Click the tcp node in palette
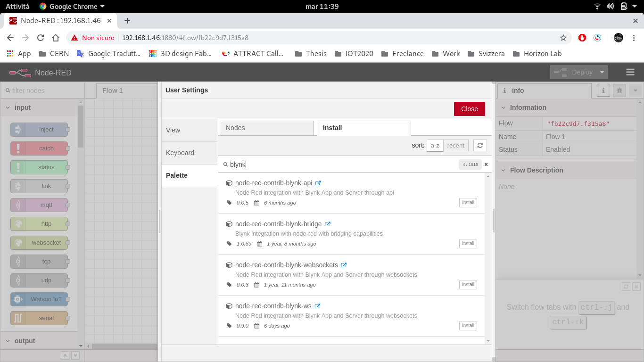This screenshot has width=644, height=362. click(x=39, y=262)
